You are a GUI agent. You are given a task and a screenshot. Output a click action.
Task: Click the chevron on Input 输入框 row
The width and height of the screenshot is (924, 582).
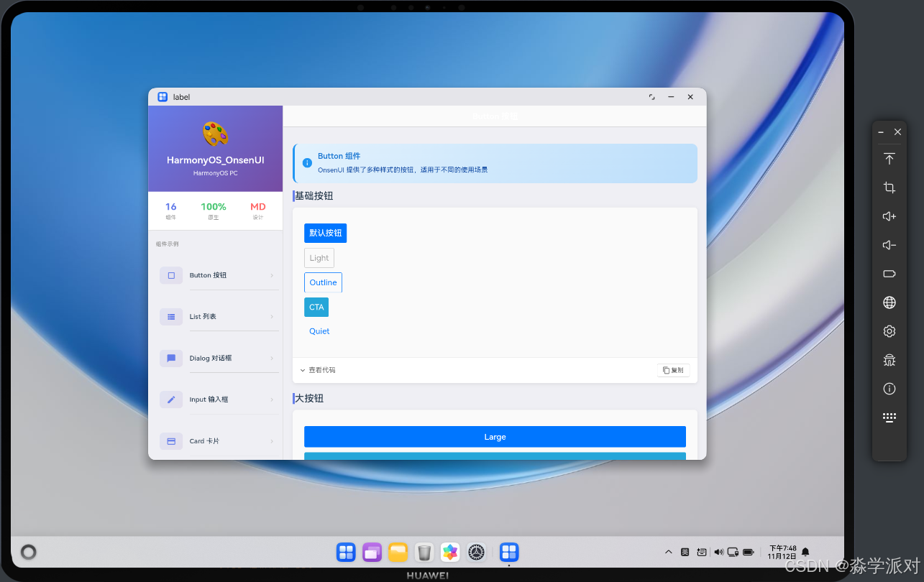pos(272,399)
